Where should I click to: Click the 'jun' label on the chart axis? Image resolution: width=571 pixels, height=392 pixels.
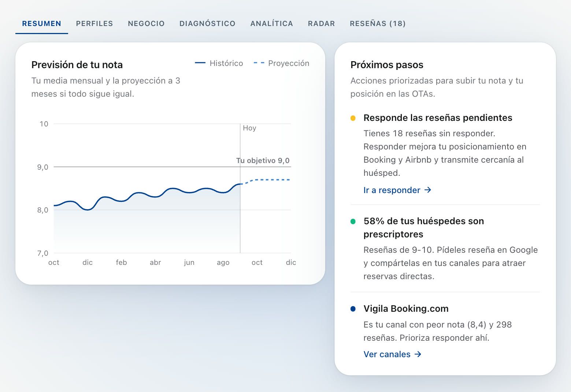189,262
